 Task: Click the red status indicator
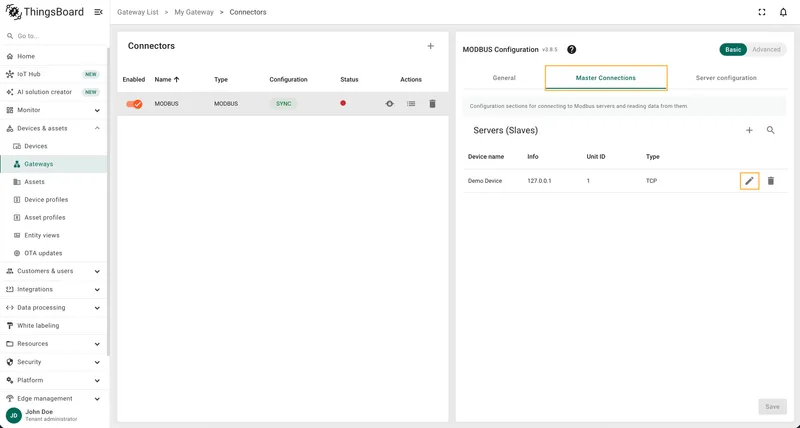tap(343, 103)
